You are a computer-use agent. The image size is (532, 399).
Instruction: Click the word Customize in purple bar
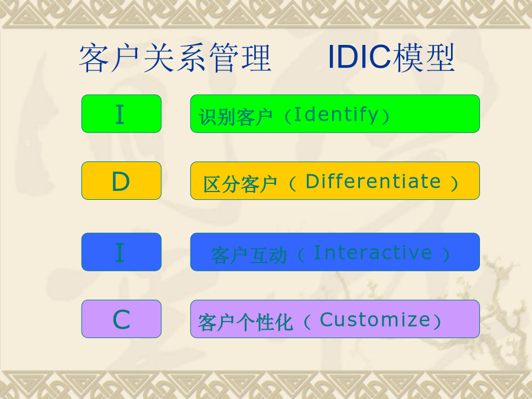pyautogui.click(x=375, y=320)
